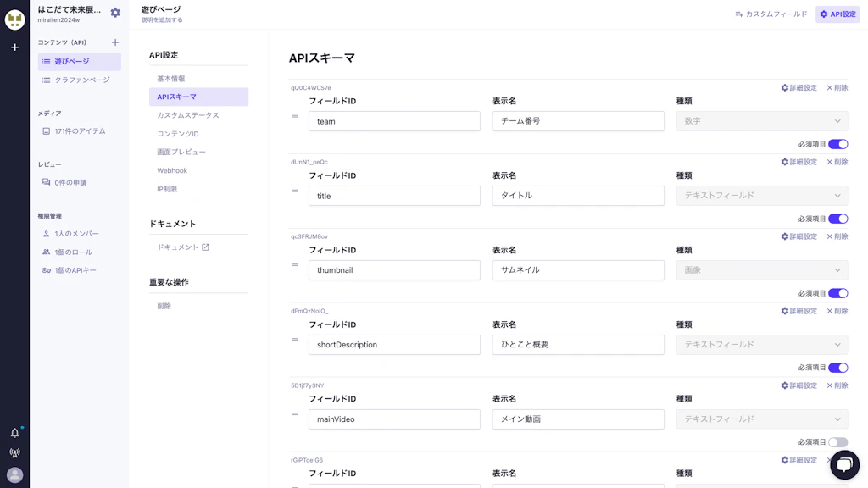Image resolution: width=868 pixels, height=488 pixels.
Task: Add a new content API with plus icon
Action: pyautogui.click(x=115, y=42)
